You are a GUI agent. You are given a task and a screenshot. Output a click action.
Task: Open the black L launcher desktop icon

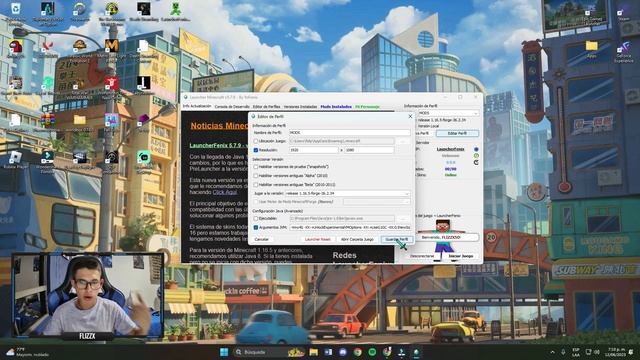[x=143, y=82]
